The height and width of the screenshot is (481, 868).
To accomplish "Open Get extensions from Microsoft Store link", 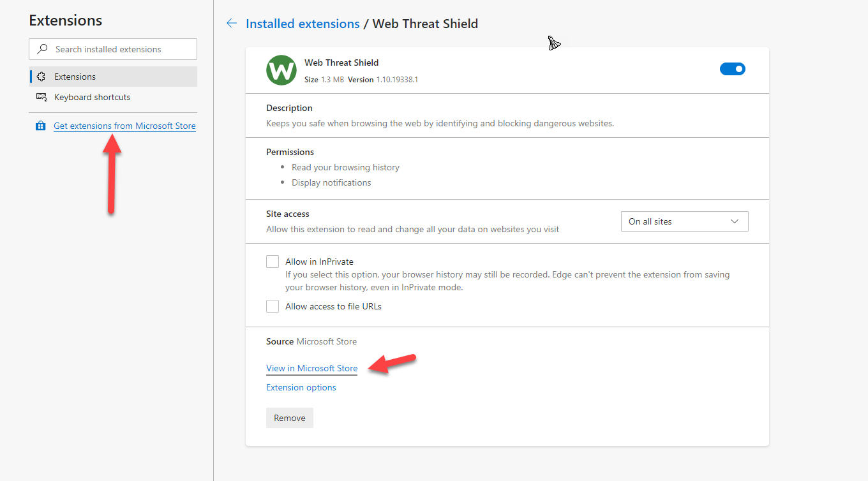I will [124, 126].
